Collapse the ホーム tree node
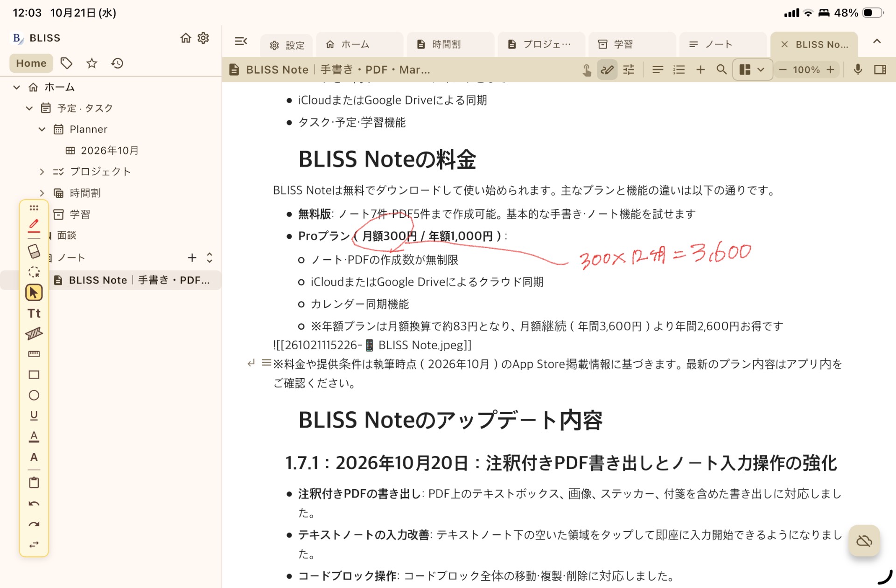Viewport: 896px width, 588px height. point(17,87)
